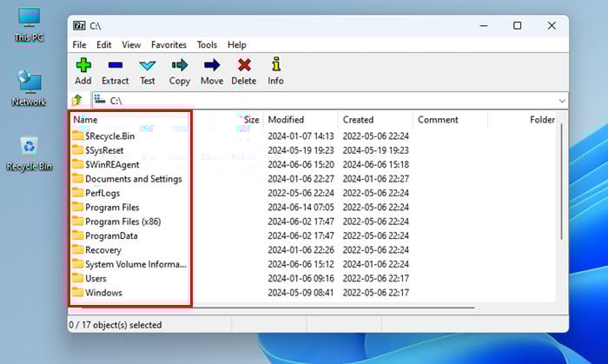Click the 7z icon in title bar
Viewport: 608px width, 364px height.
tap(79, 25)
